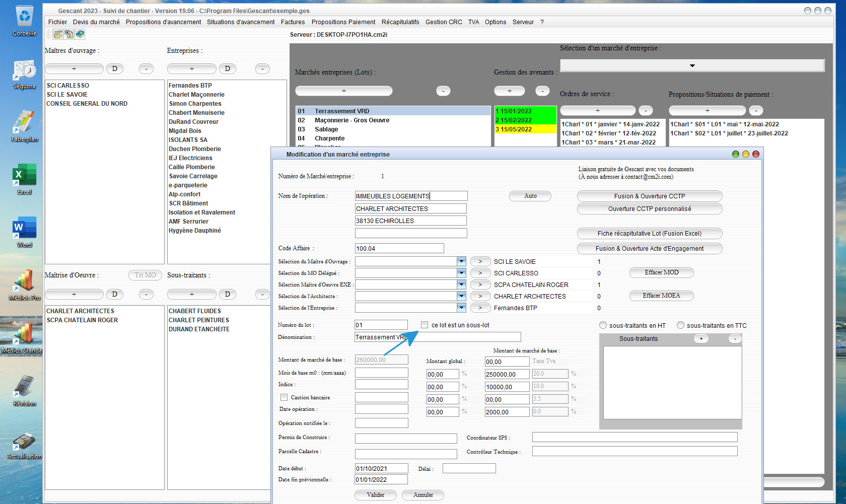Image resolution: width=846 pixels, height=504 pixels.
Task: Click the yellow button in modification dialog titlebar
Action: click(746, 154)
